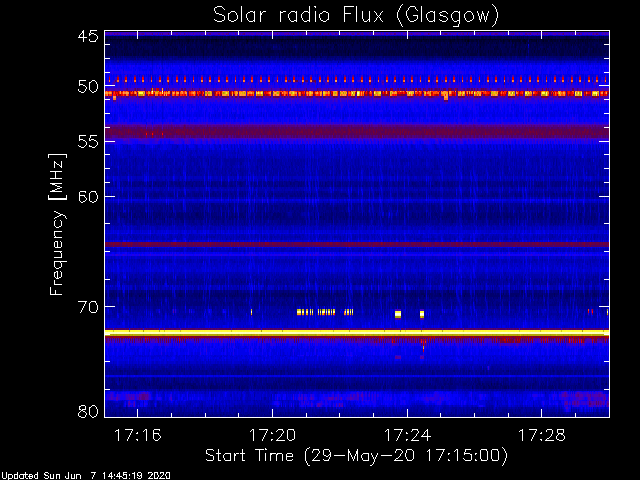
Task: Click the '45' frequency tick label
Action: 88,36
